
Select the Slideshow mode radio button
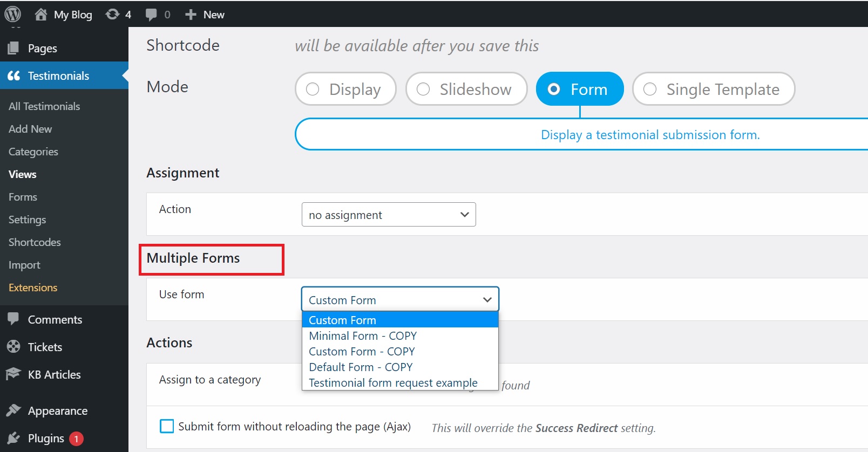(x=423, y=89)
